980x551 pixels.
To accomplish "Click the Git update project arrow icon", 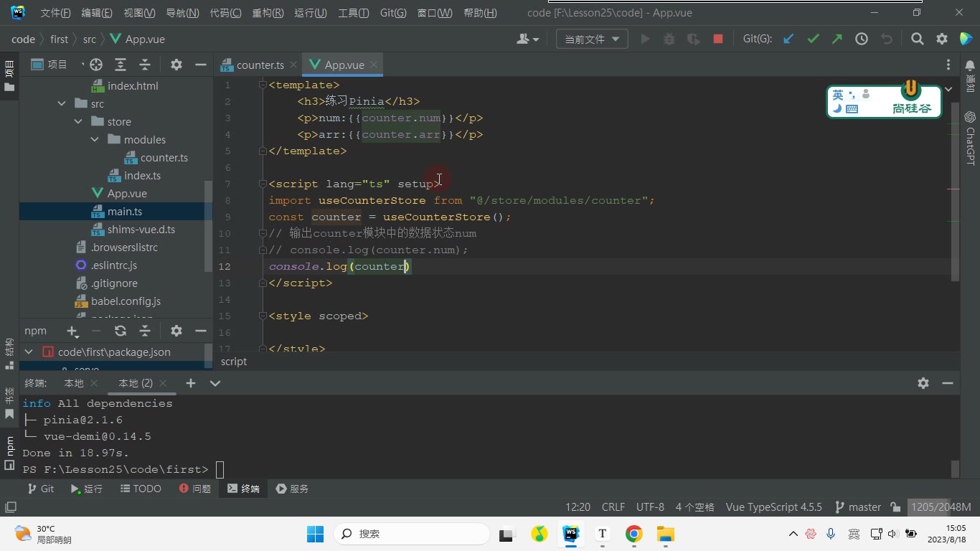I will (788, 39).
